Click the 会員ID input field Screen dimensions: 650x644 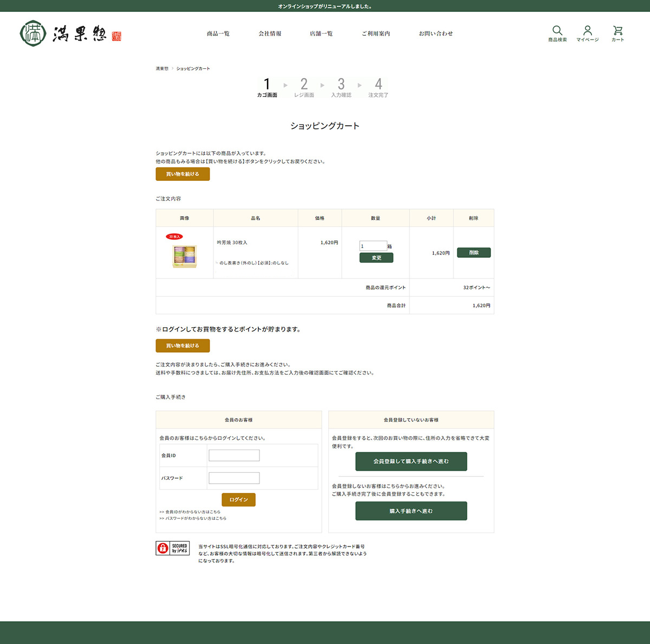coord(234,456)
